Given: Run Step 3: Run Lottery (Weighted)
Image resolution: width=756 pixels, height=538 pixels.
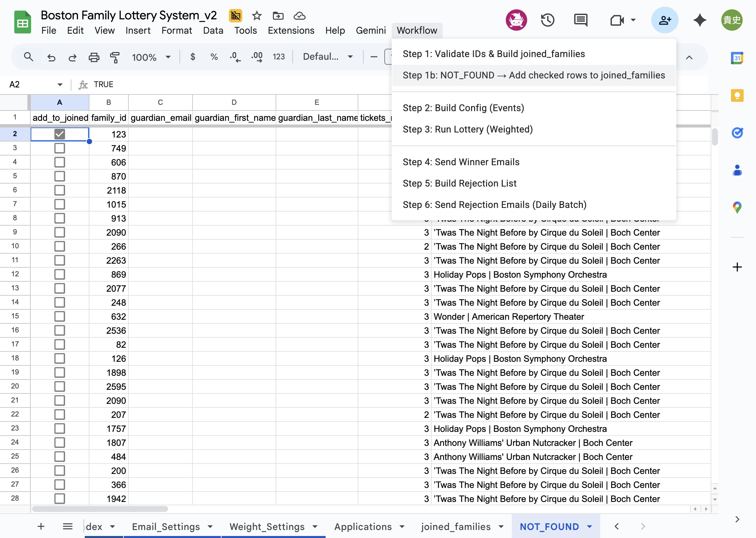Looking at the screenshot, I should pos(534,129).
